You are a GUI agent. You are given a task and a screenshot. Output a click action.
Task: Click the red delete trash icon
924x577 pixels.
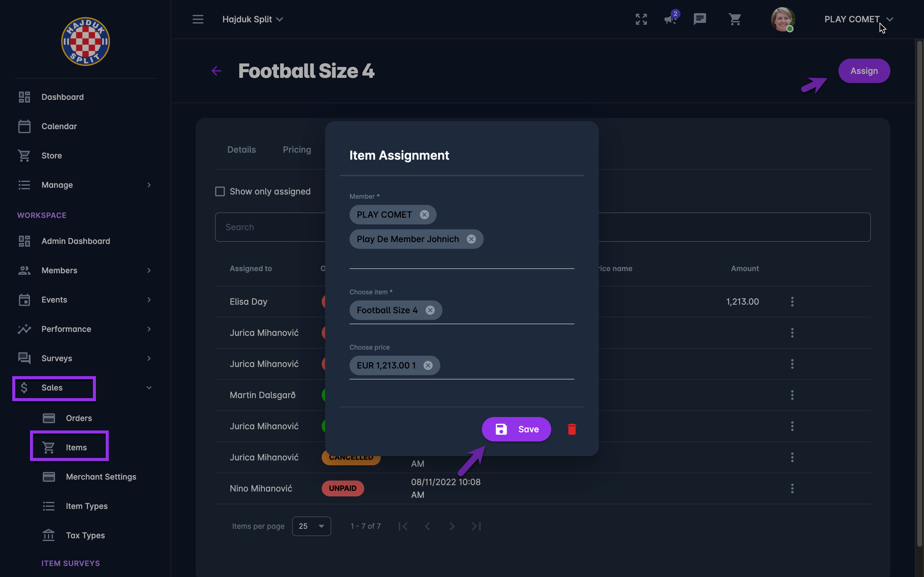(572, 429)
